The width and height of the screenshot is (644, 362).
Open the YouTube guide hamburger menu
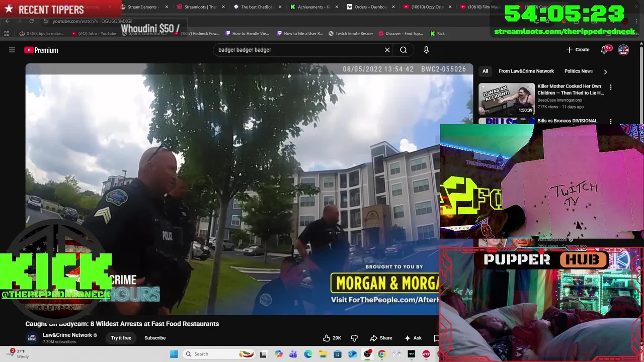tap(12, 50)
